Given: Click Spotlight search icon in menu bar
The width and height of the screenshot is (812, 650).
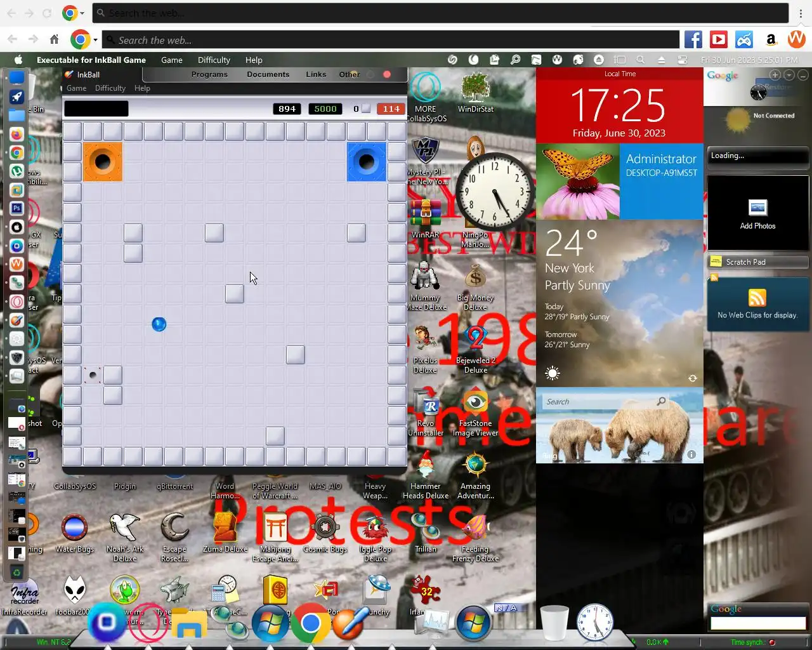Looking at the screenshot, I should 641,60.
